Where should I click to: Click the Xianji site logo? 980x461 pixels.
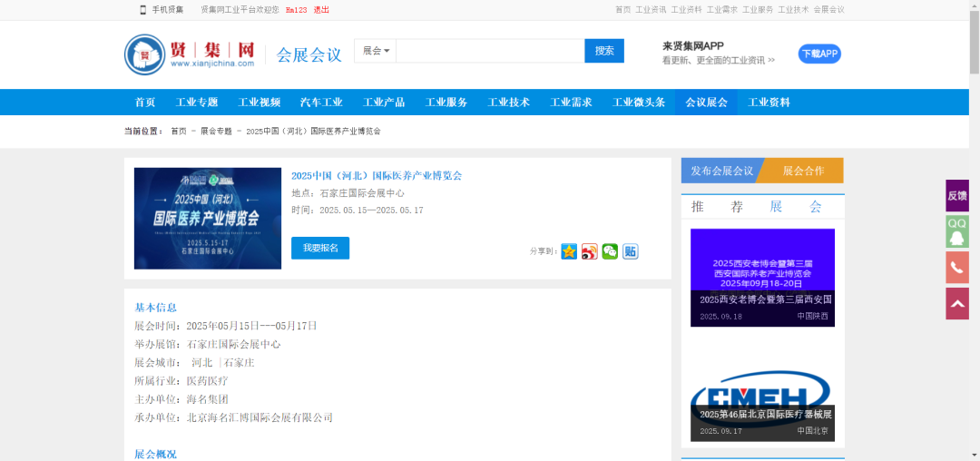pos(191,54)
